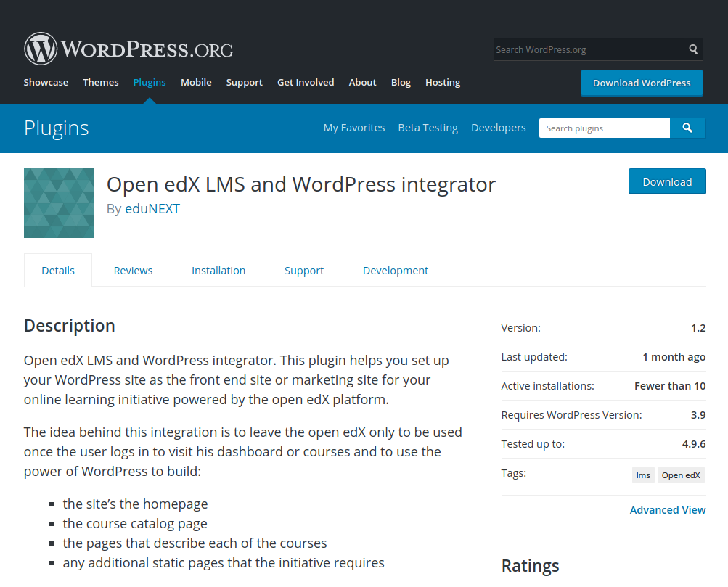This screenshot has width=728, height=587.
Task: Click the 'Fewer than 10' installations value
Action: tap(670, 386)
